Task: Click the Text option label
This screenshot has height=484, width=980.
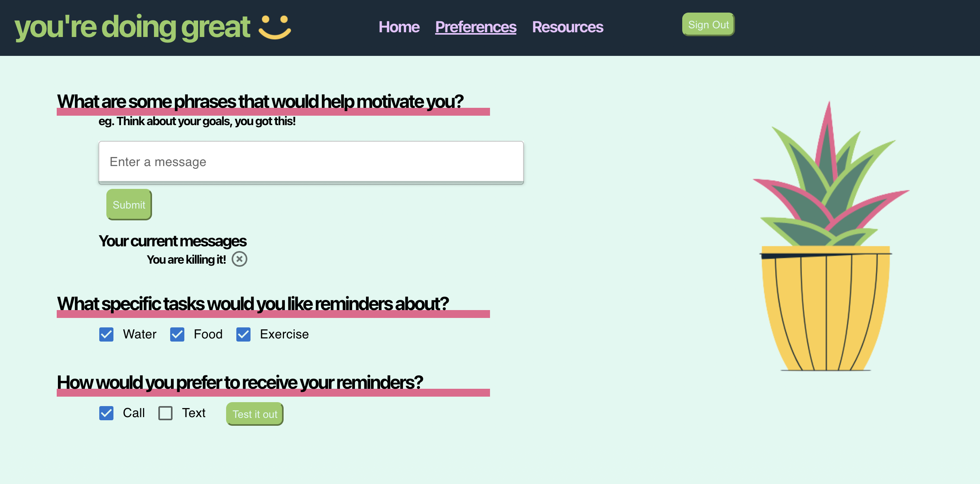Action: click(193, 413)
